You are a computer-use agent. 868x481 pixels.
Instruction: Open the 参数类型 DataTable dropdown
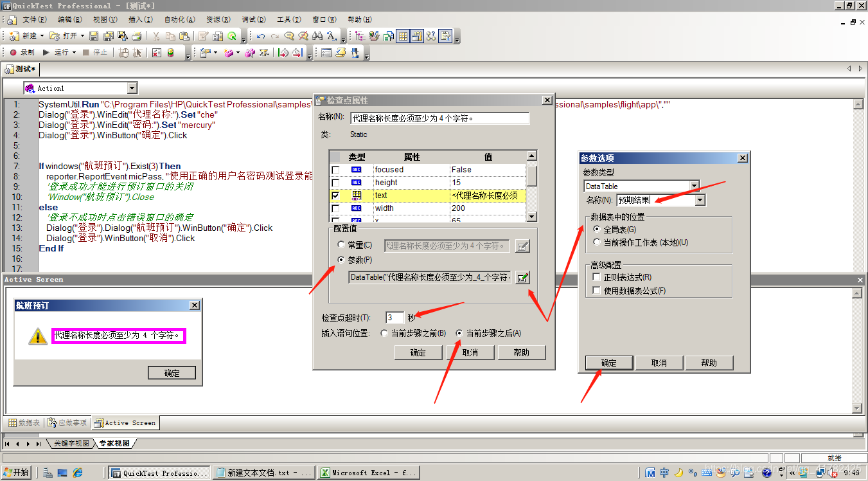(x=694, y=186)
